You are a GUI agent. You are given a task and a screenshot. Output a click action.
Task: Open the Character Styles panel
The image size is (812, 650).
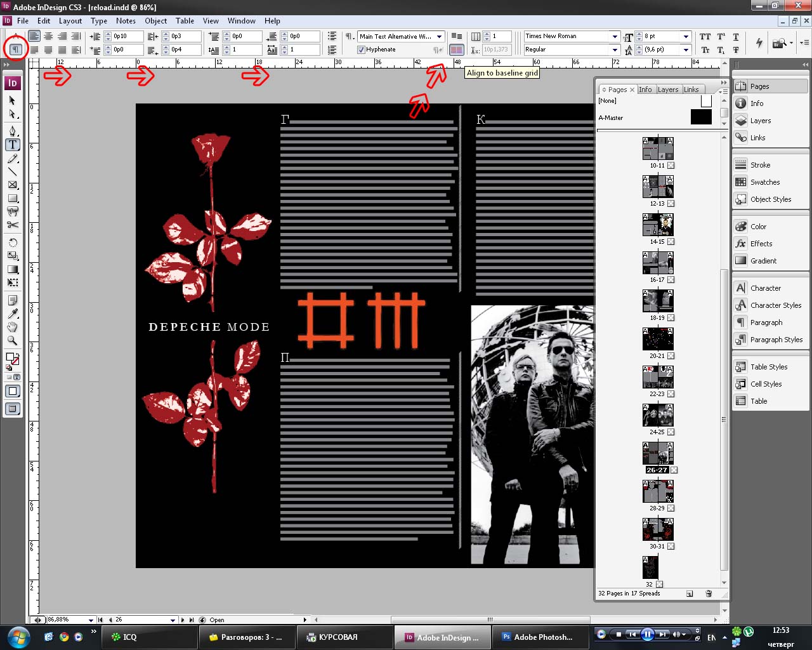pos(771,305)
